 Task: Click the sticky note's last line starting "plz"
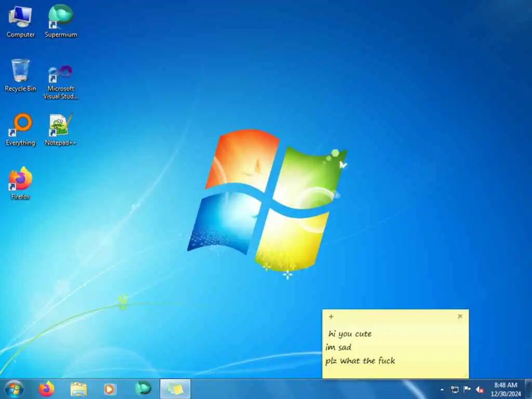[x=360, y=361]
